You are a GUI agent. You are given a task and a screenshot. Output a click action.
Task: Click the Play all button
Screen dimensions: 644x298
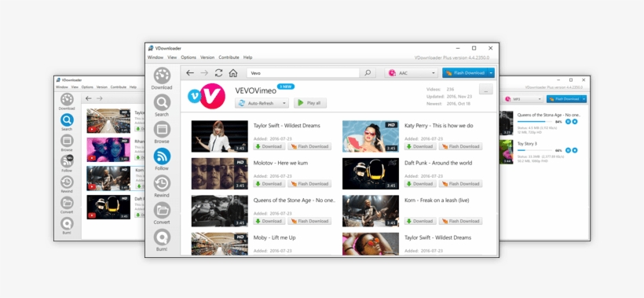pyautogui.click(x=310, y=103)
